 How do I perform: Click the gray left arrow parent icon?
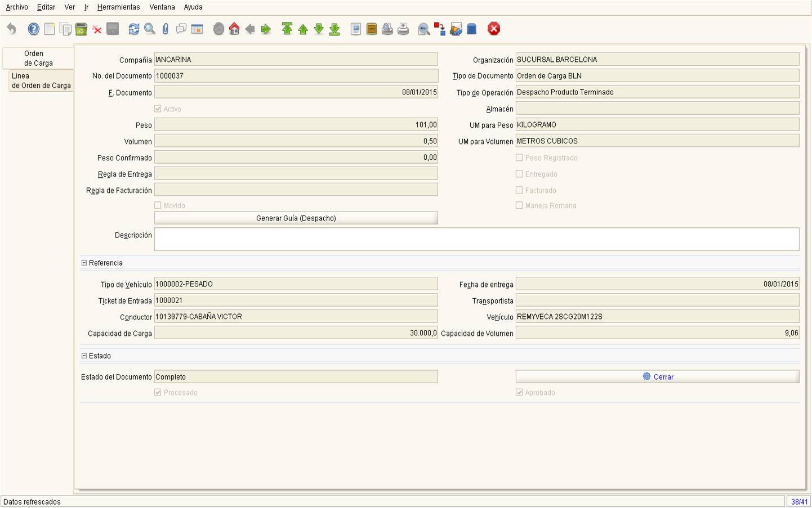pyautogui.click(x=250, y=29)
